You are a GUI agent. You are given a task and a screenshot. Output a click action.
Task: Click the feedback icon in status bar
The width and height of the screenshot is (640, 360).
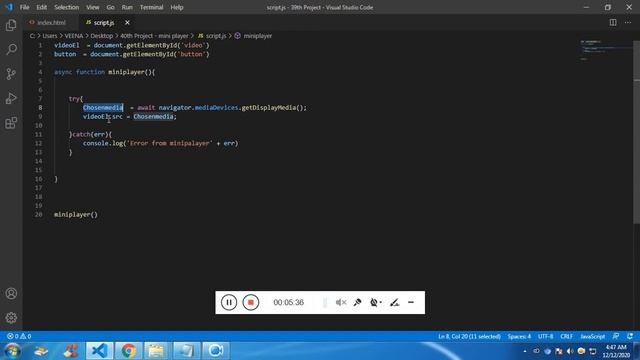click(616, 336)
